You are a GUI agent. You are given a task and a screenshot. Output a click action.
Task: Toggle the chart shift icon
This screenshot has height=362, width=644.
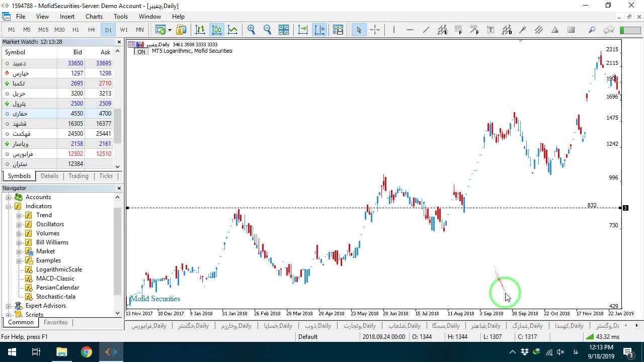319,30
